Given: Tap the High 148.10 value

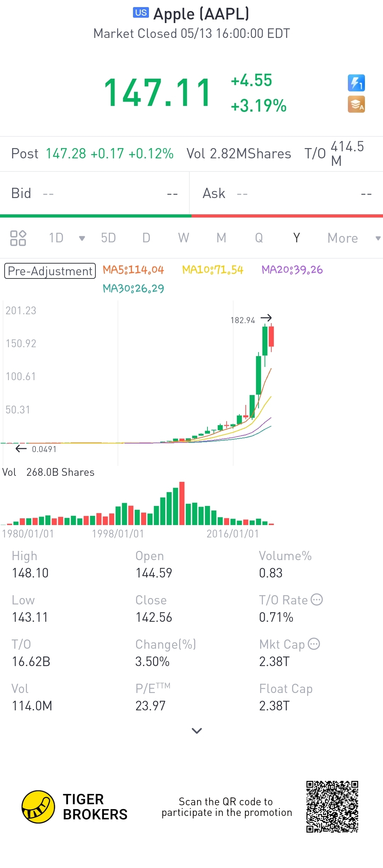Looking at the screenshot, I should coord(30,573).
